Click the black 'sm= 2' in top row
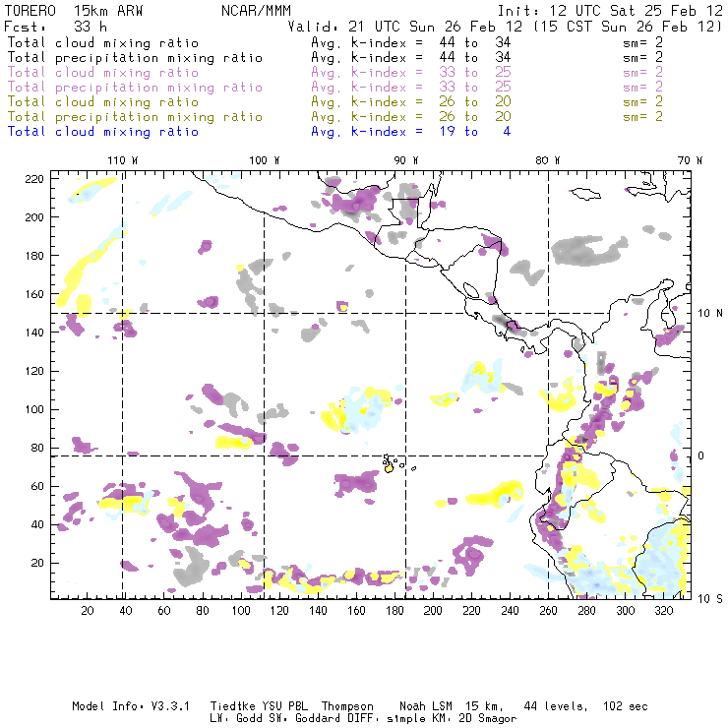 [x=642, y=42]
